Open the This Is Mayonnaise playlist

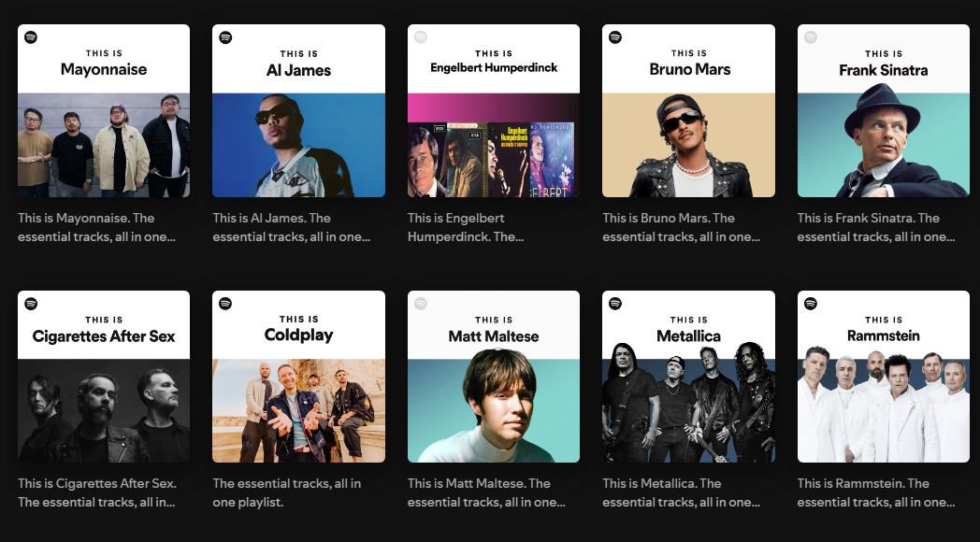104,110
